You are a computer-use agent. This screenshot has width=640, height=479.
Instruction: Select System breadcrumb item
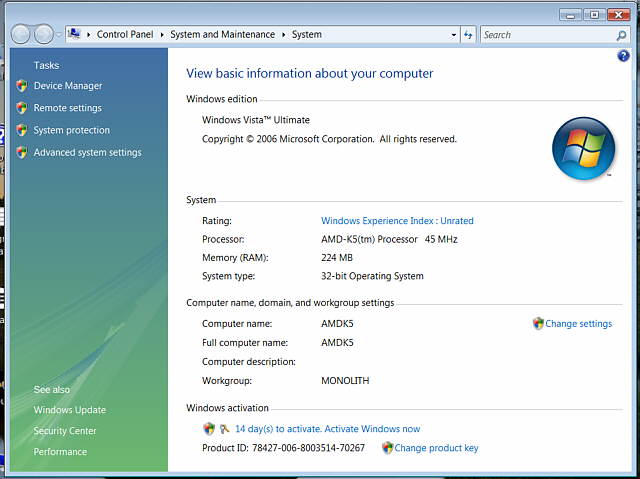[x=307, y=35]
